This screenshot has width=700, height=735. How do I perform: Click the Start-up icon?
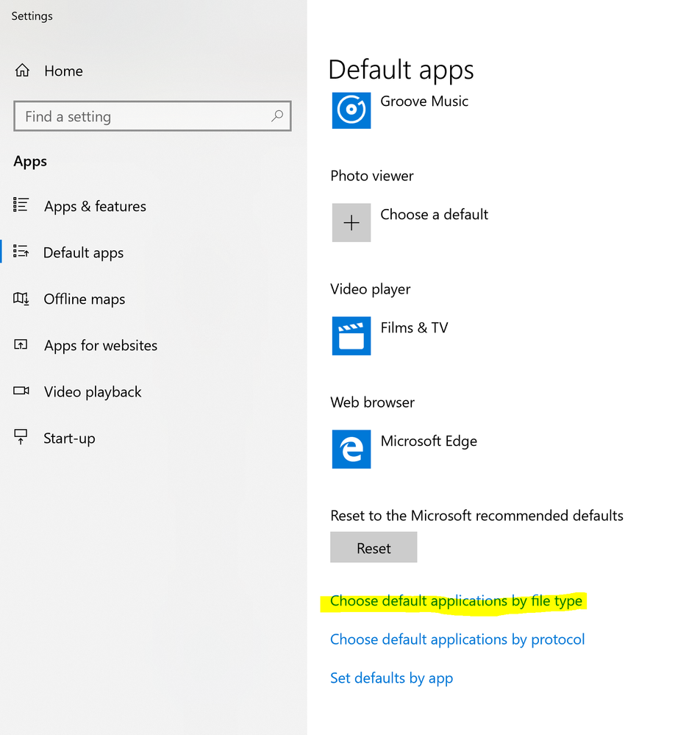click(21, 437)
